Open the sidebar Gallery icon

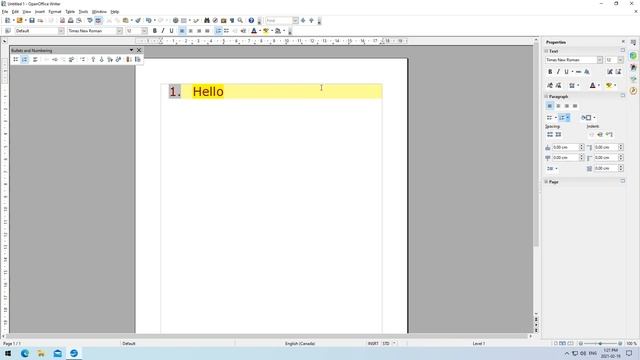point(633,78)
